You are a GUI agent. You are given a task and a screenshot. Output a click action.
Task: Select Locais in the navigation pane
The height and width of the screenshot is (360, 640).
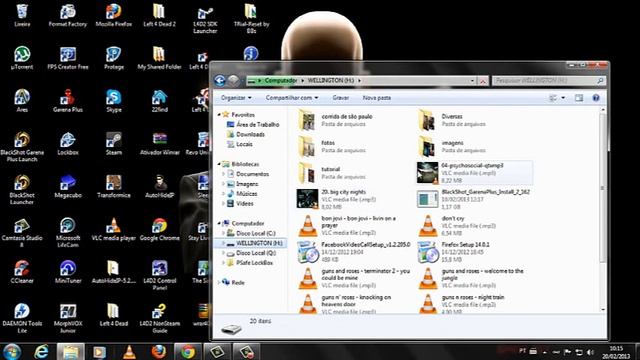click(240, 144)
